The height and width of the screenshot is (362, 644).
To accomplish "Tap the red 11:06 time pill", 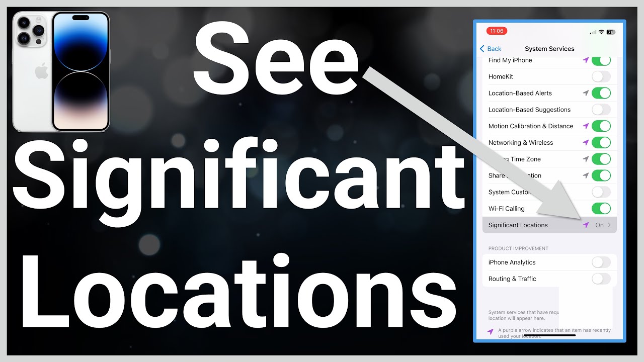I will (x=497, y=31).
